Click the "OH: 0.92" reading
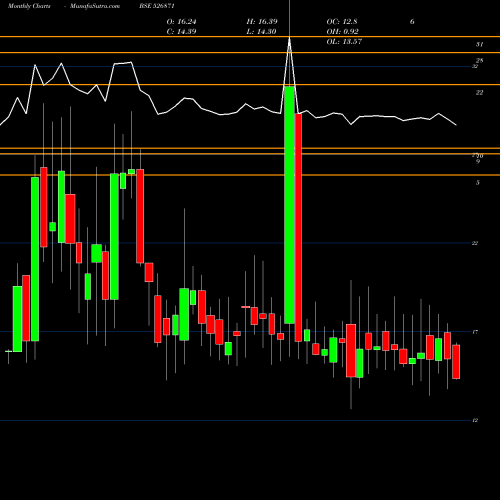This screenshot has width=500, height=500. tap(342, 32)
